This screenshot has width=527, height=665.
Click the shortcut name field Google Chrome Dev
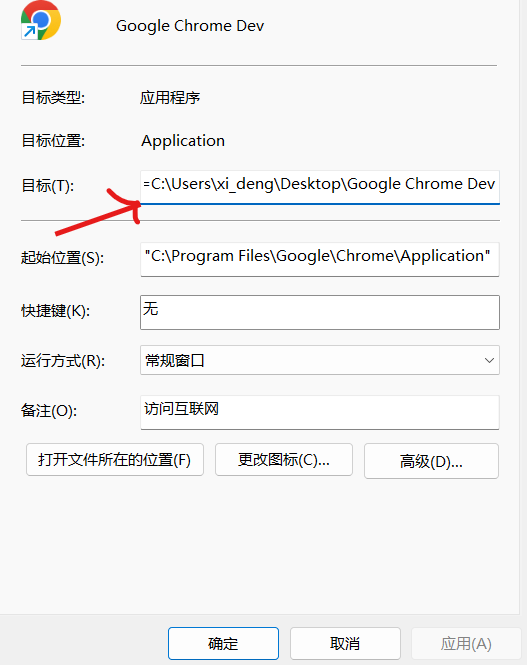click(x=190, y=26)
